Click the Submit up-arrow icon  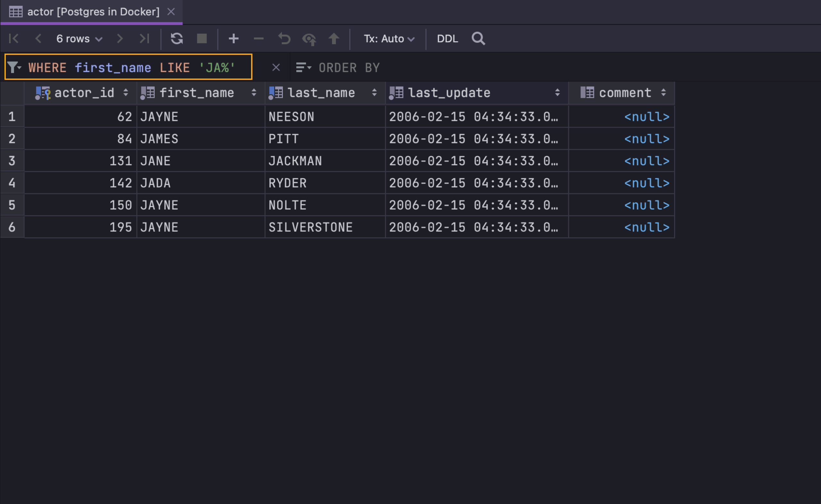(x=334, y=39)
